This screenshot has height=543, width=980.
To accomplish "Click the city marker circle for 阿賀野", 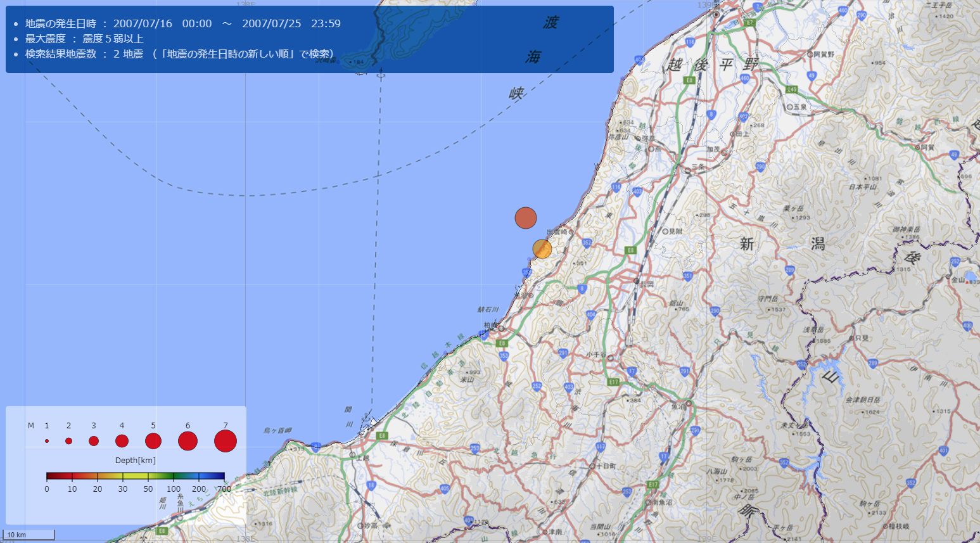I will (x=810, y=54).
